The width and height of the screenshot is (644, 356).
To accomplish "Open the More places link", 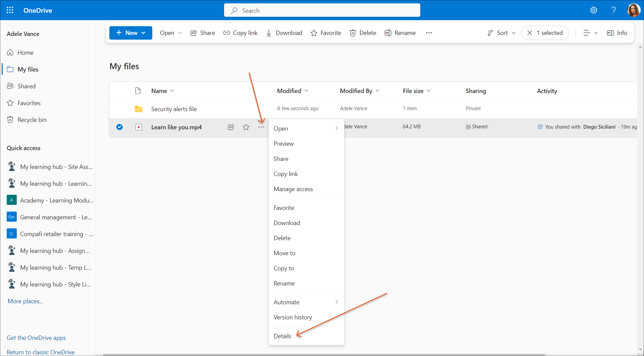I will coord(25,301).
